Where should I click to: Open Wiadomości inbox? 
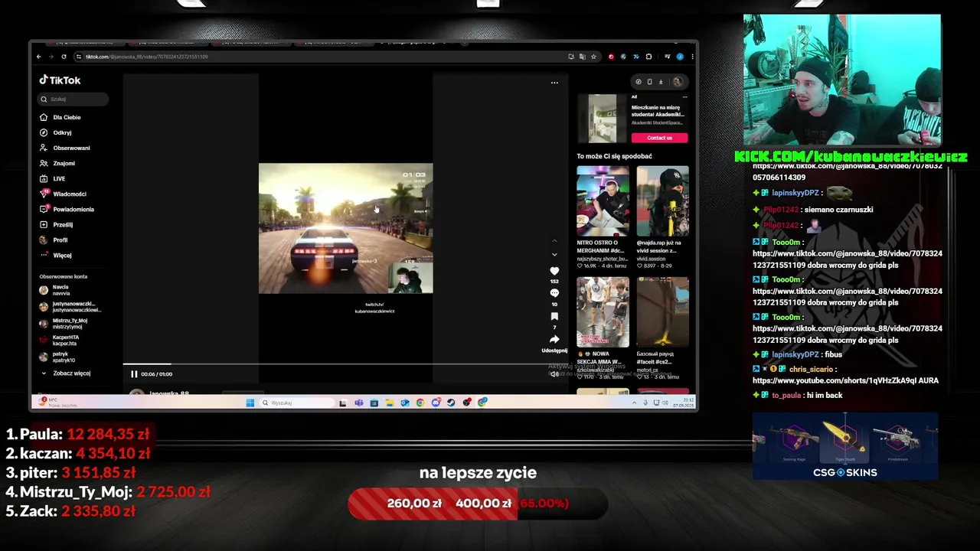63,194
